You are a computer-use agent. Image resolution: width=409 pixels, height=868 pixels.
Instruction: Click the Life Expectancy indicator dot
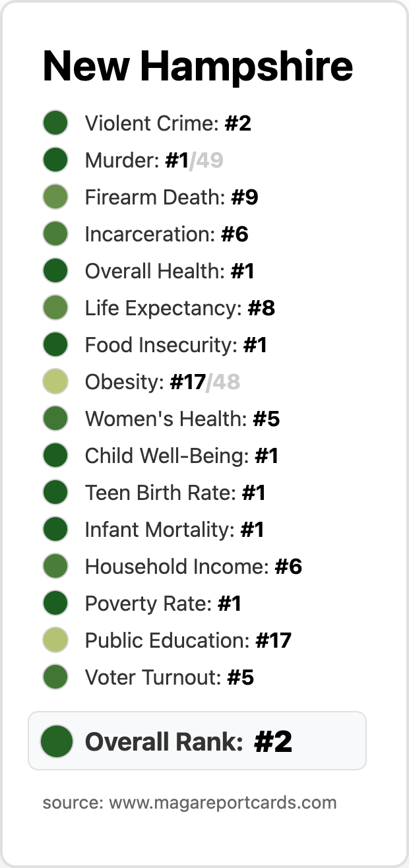tap(56, 308)
